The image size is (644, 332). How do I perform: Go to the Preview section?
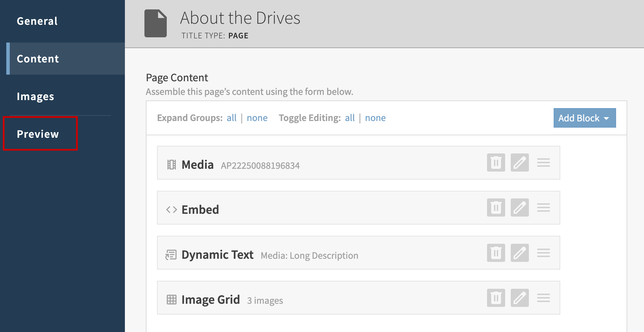[x=38, y=134]
